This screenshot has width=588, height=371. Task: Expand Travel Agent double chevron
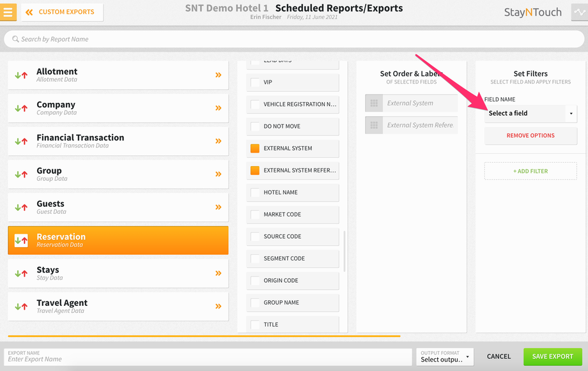click(218, 306)
